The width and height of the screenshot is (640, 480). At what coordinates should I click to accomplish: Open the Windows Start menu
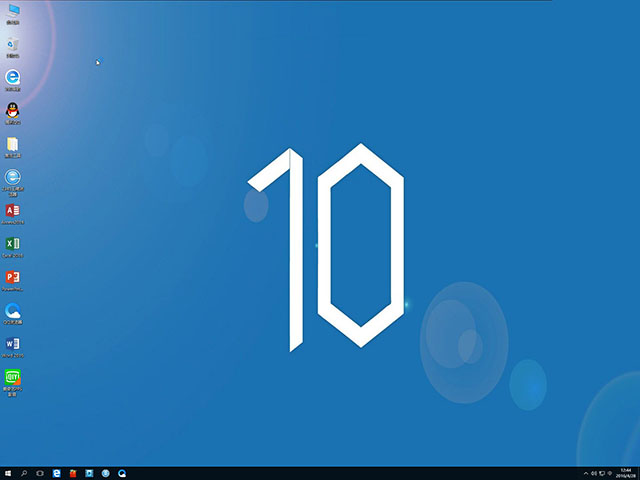pyautogui.click(x=8, y=472)
